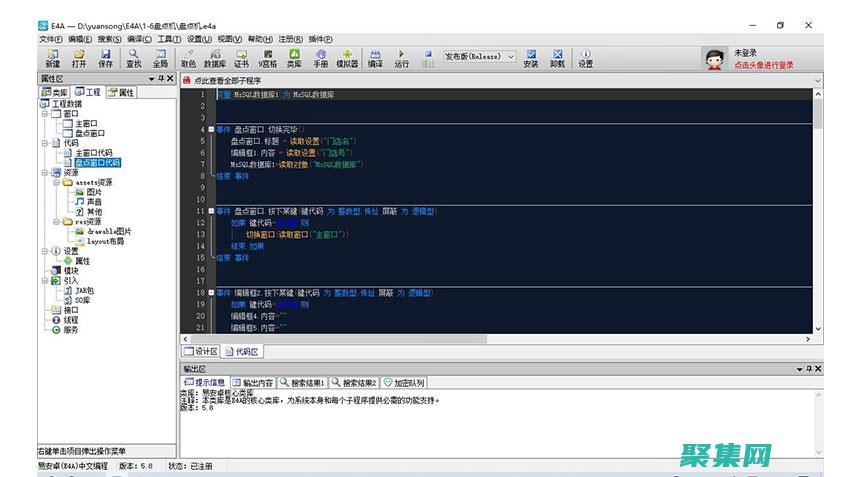Click the 编译 compile icon

(375, 58)
